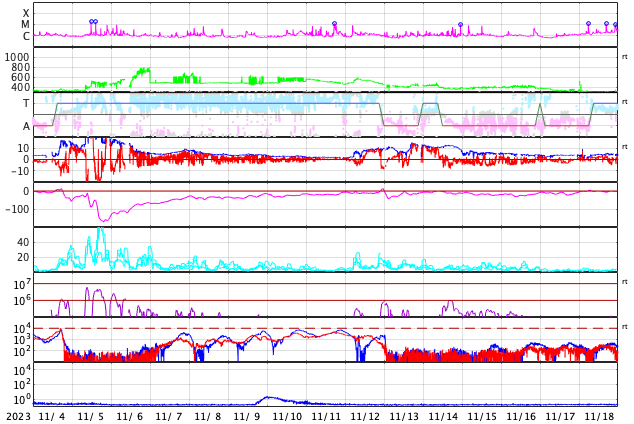
Task: Click the 2023 year label
Action: (x=18, y=416)
